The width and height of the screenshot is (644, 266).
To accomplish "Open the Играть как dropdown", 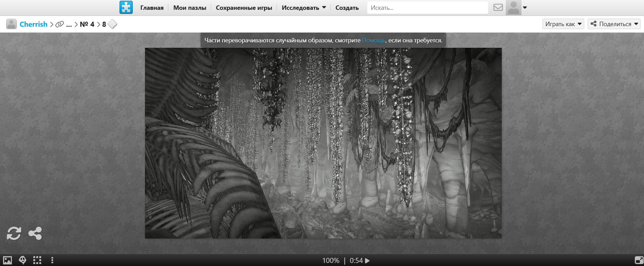I will [563, 24].
